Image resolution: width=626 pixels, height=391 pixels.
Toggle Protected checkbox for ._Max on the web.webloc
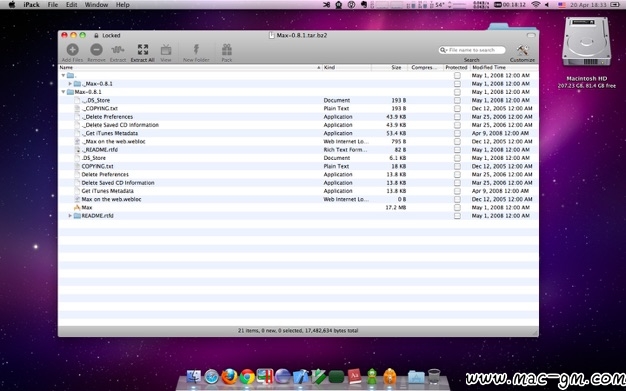pos(457,141)
